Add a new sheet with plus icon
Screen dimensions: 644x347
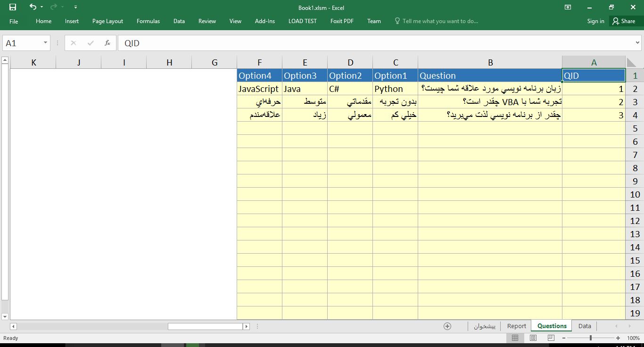tap(447, 326)
